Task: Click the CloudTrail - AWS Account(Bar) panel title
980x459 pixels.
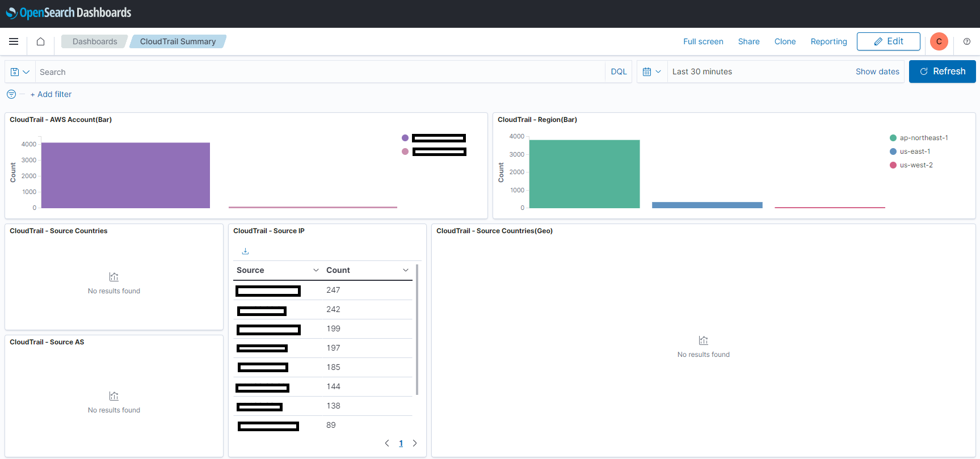Action: coord(61,120)
